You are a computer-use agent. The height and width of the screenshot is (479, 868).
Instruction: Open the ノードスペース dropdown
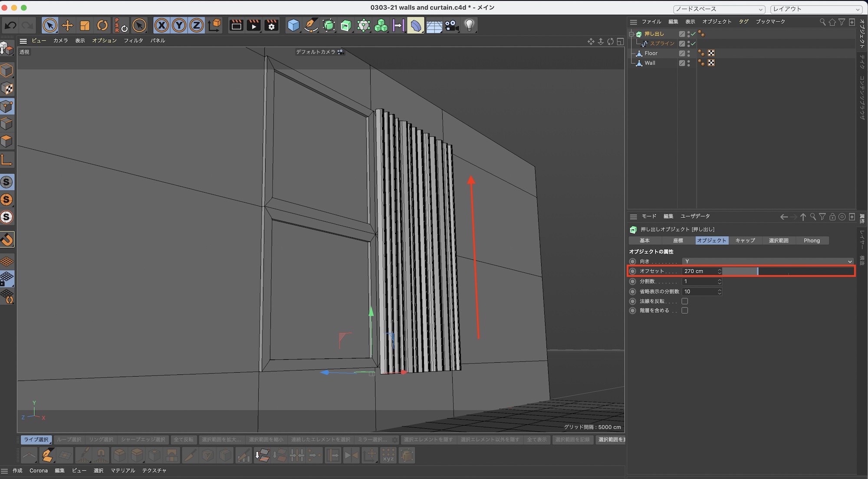pos(719,9)
